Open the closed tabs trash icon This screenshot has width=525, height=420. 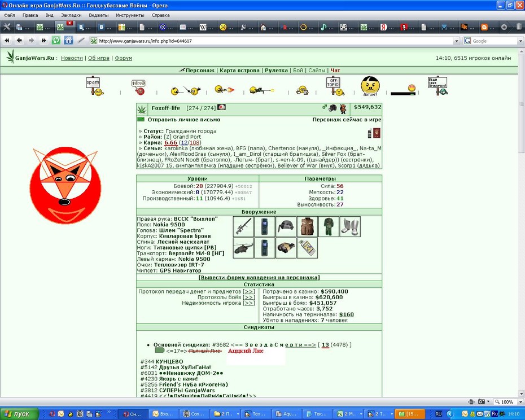coord(519,28)
